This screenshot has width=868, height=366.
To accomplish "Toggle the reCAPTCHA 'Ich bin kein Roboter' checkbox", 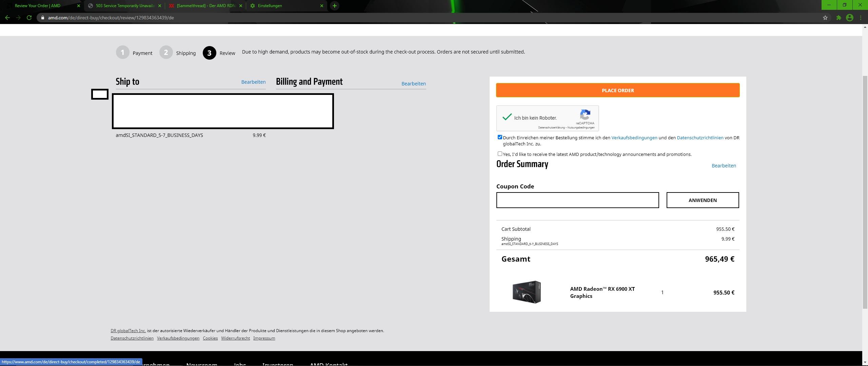I will coord(507,117).
